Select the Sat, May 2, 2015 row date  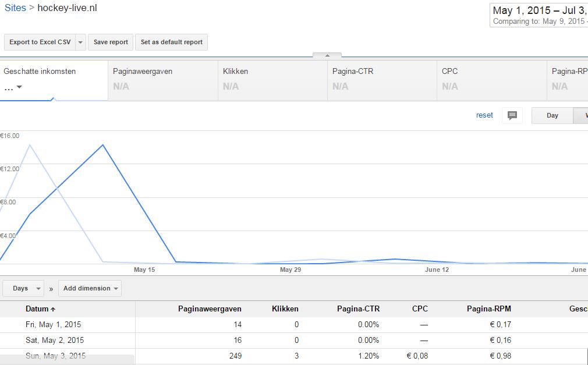[55, 340]
